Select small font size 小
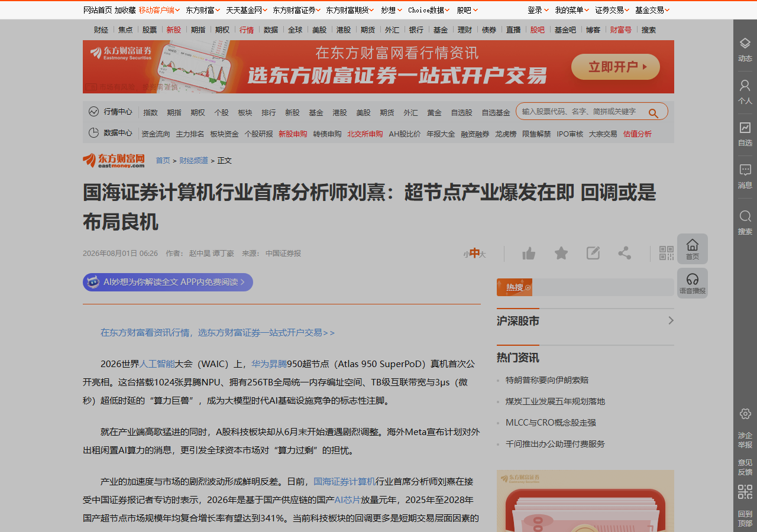This screenshot has width=757, height=532. [x=465, y=254]
